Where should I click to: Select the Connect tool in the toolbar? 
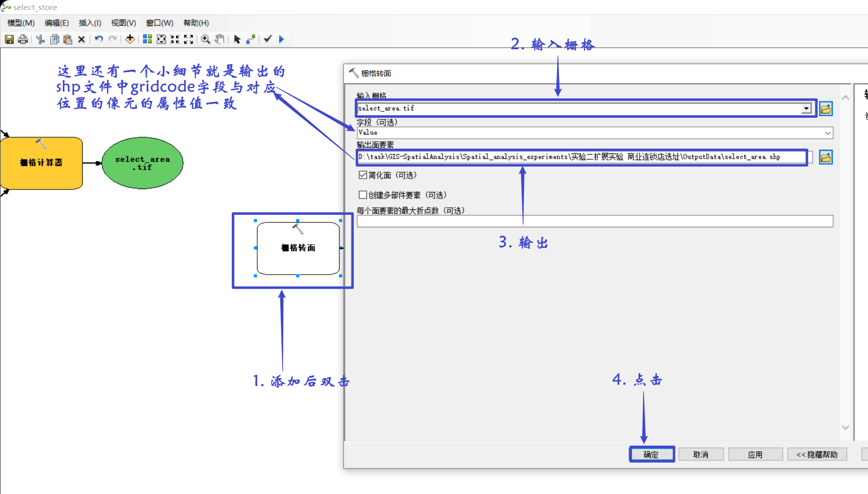(251, 39)
